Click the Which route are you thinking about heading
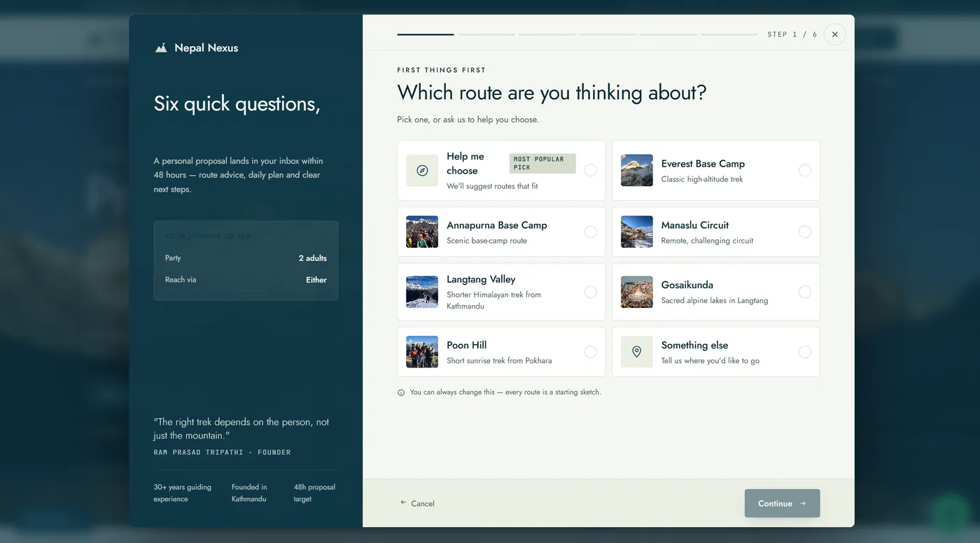The height and width of the screenshot is (543, 980). pyautogui.click(x=552, y=92)
